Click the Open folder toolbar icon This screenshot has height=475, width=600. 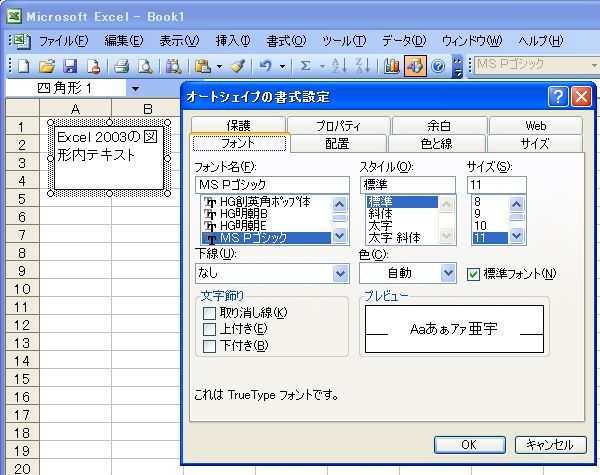pyautogui.click(x=47, y=66)
